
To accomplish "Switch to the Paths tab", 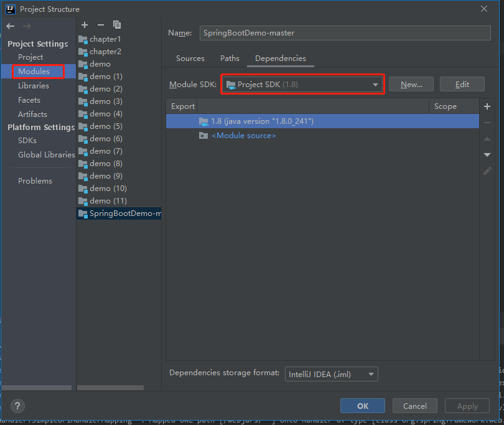I will coord(230,58).
